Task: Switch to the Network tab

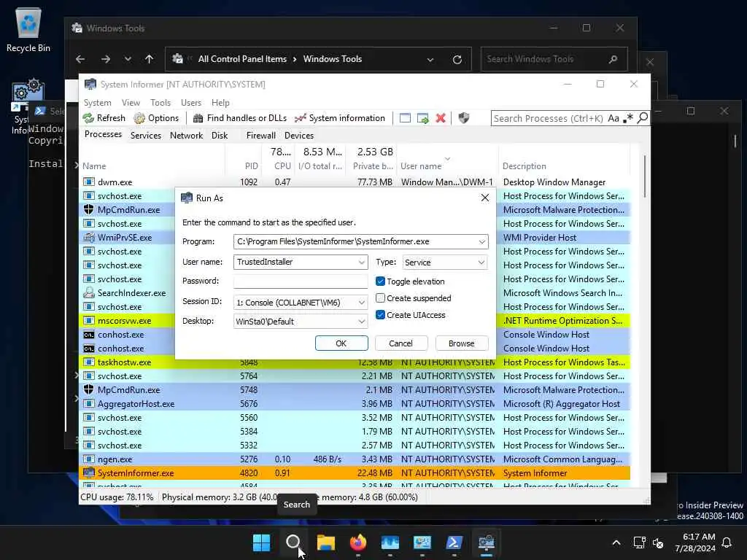Action: tap(186, 136)
